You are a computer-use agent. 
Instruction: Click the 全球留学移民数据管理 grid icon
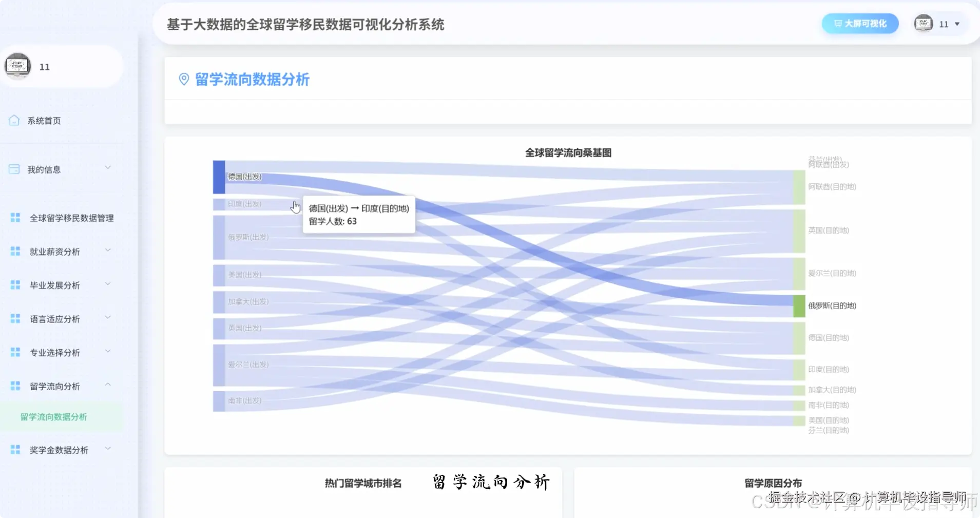tap(14, 217)
